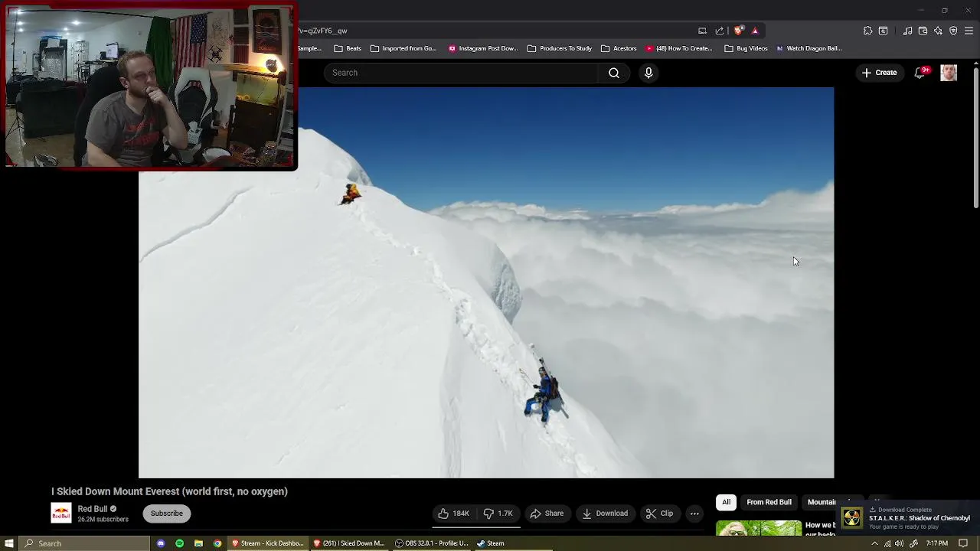Open the more actions three-dot menu

coord(694,514)
